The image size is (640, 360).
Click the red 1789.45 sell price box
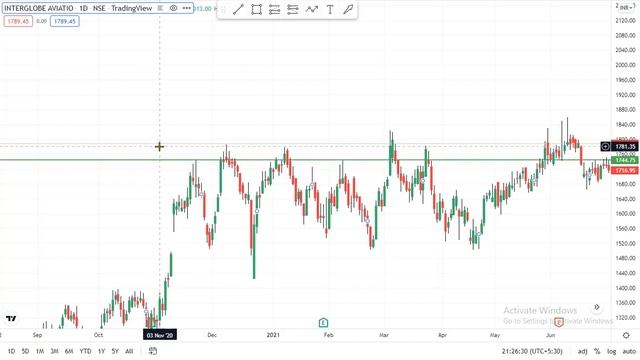(x=18, y=21)
